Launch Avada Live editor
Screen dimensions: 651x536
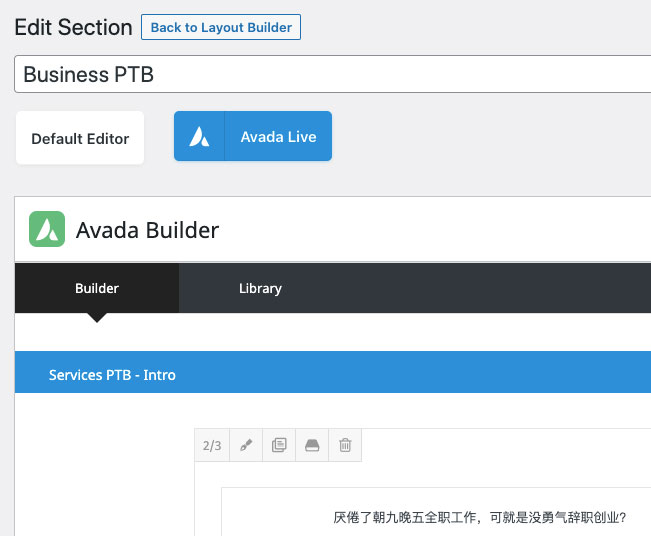[253, 136]
